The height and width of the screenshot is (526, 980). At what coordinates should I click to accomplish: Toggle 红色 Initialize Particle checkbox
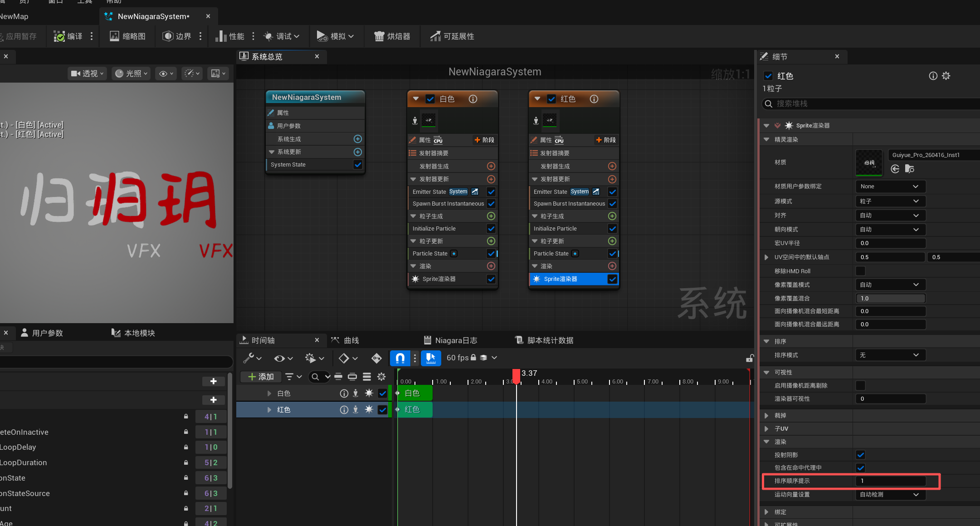coord(612,229)
